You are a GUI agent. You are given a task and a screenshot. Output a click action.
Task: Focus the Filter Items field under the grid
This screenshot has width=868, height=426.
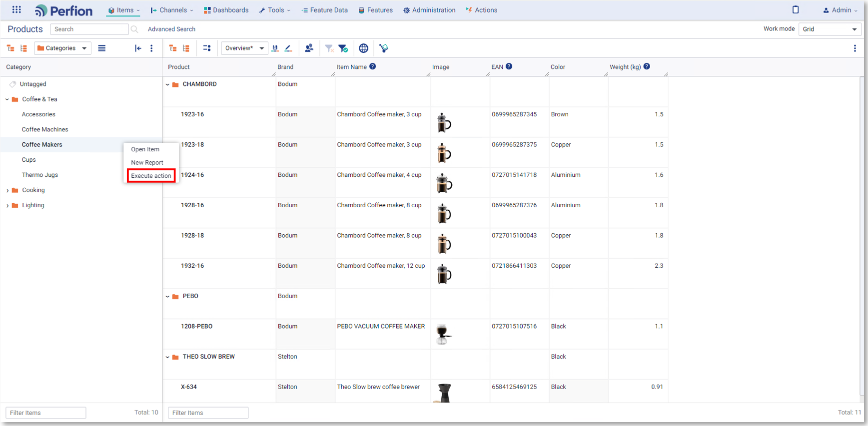(208, 413)
